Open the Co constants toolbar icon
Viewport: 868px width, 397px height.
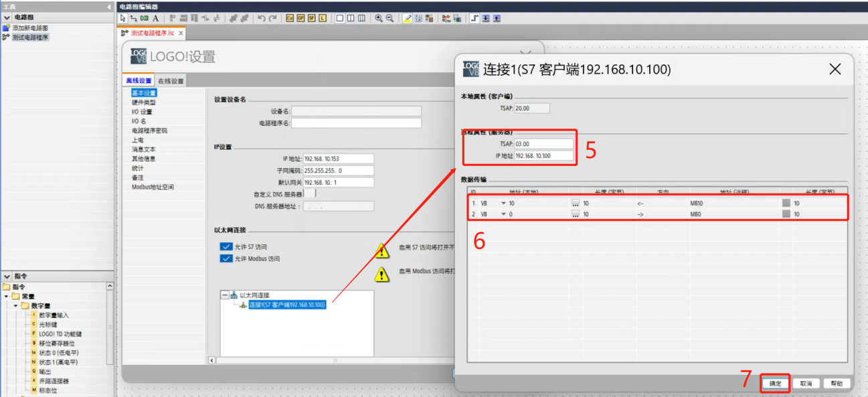290,18
